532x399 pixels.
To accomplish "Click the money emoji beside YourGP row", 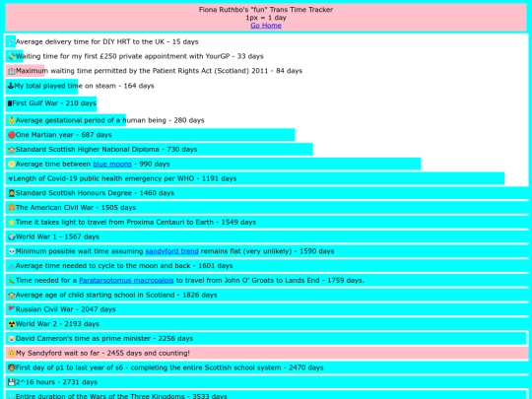I will tap(11, 56).
